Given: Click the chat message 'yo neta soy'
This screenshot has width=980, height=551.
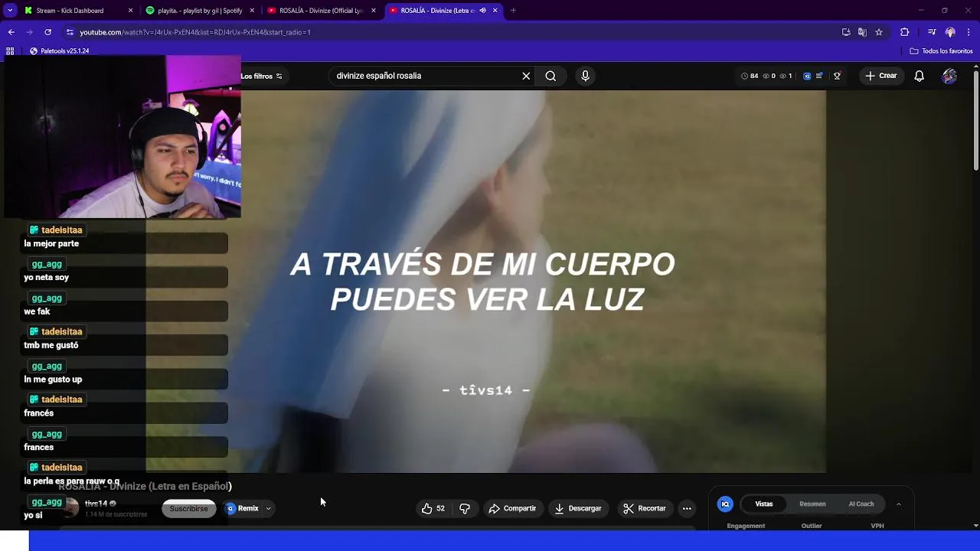Looking at the screenshot, I should (x=46, y=277).
